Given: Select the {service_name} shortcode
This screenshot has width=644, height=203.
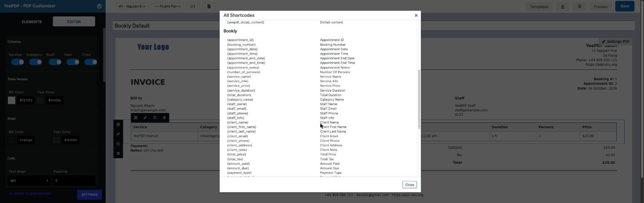Looking at the screenshot, I should click(x=239, y=77).
